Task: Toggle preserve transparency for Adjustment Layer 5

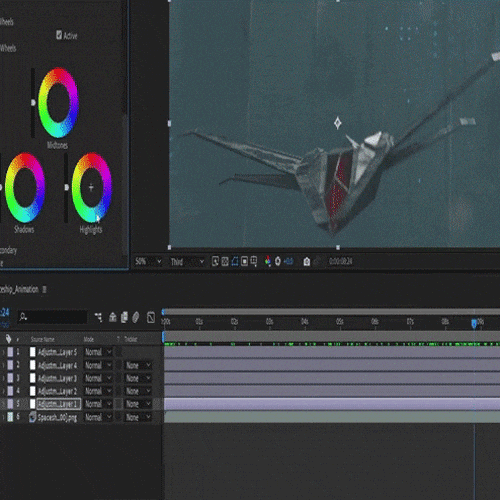Action: coord(118,352)
